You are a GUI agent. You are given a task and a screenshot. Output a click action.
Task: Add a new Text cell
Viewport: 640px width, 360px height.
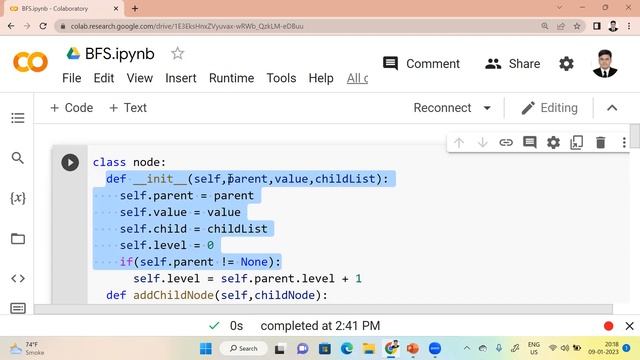click(128, 108)
